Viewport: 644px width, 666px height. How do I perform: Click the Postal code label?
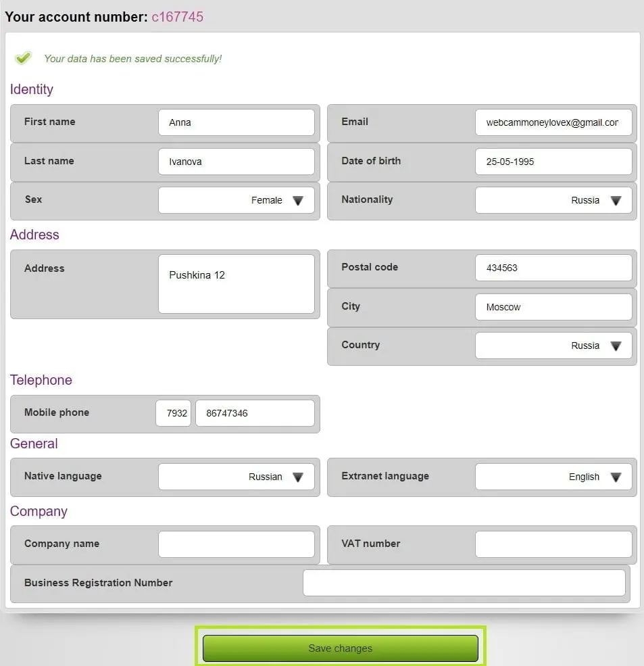coord(370,267)
